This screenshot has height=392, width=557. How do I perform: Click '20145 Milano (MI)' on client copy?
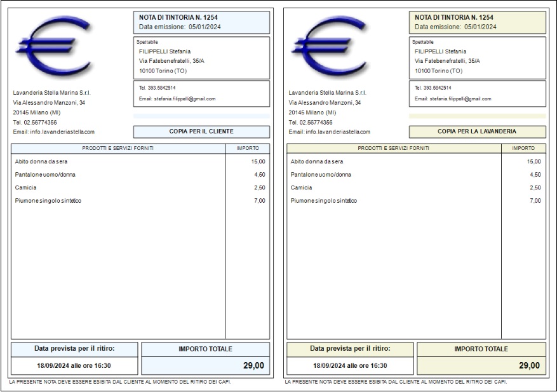pos(37,112)
